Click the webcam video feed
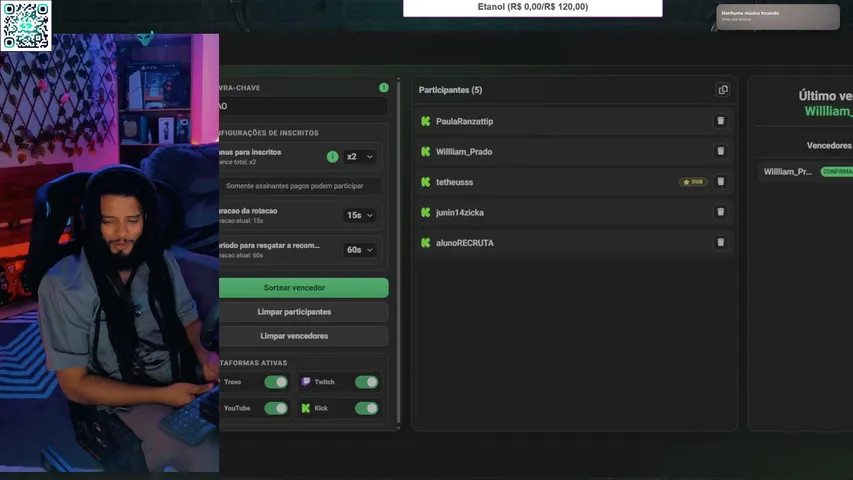Viewport: 853px width, 480px height. point(109,253)
